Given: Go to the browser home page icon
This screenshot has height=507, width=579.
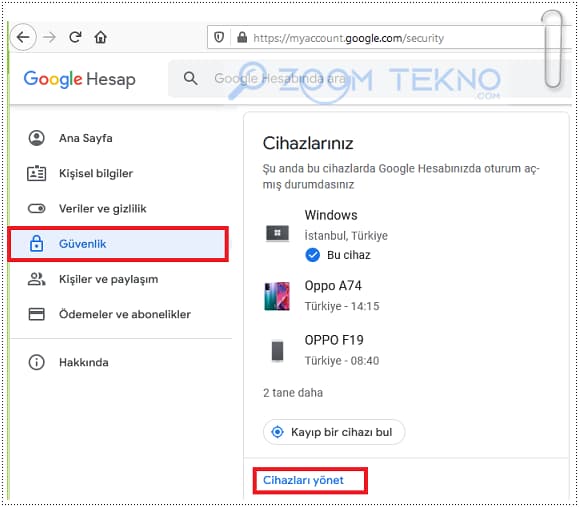Looking at the screenshot, I should (x=100, y=37).
